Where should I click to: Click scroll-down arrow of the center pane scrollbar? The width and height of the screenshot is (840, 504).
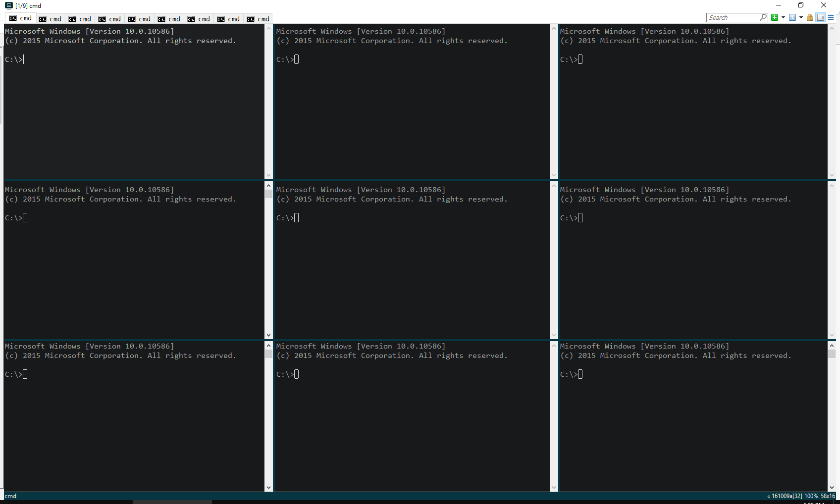point(554,335)
